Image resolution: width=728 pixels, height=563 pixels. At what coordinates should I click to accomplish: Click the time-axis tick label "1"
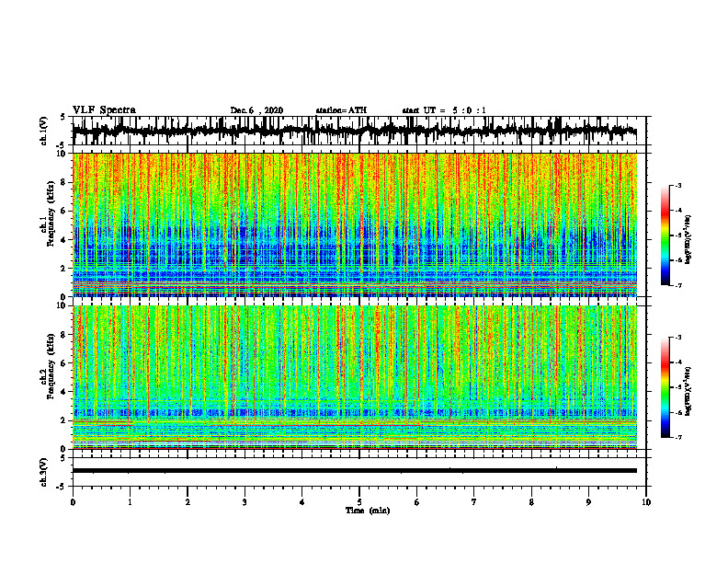tap(130, 502)
